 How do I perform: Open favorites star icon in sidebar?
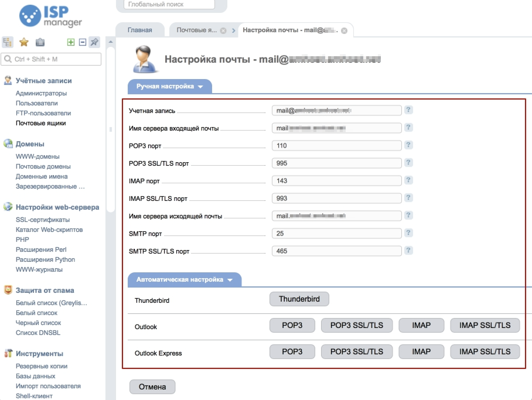24,42
